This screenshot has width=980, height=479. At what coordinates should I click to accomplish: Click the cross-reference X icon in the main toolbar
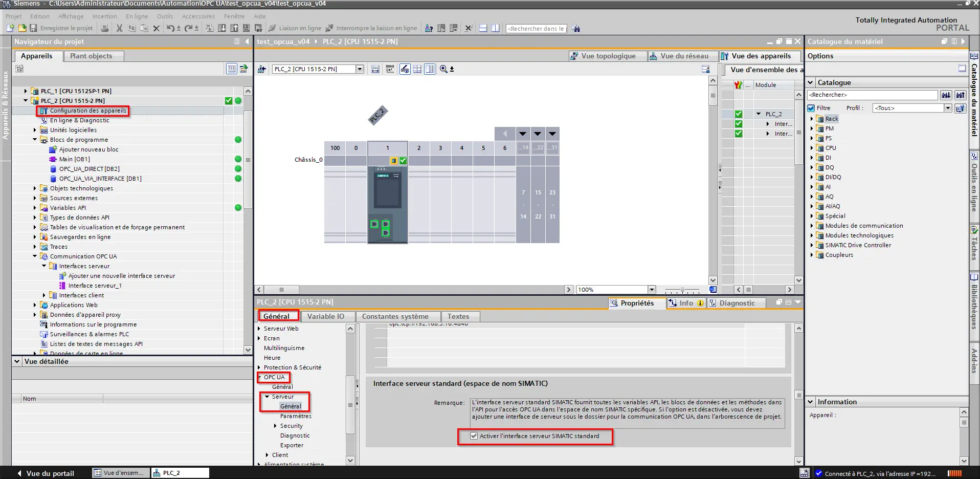pyautogui.click(x=468, y=28)
